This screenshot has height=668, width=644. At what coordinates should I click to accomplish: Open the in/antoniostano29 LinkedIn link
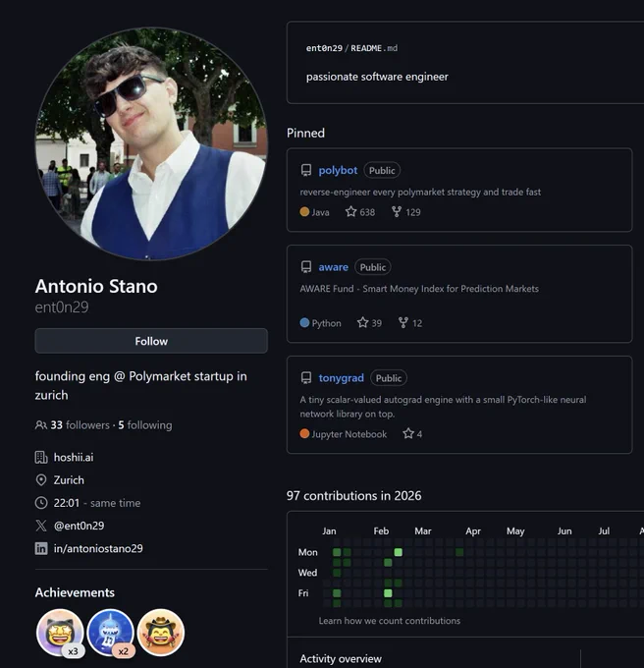click(98, 548)
